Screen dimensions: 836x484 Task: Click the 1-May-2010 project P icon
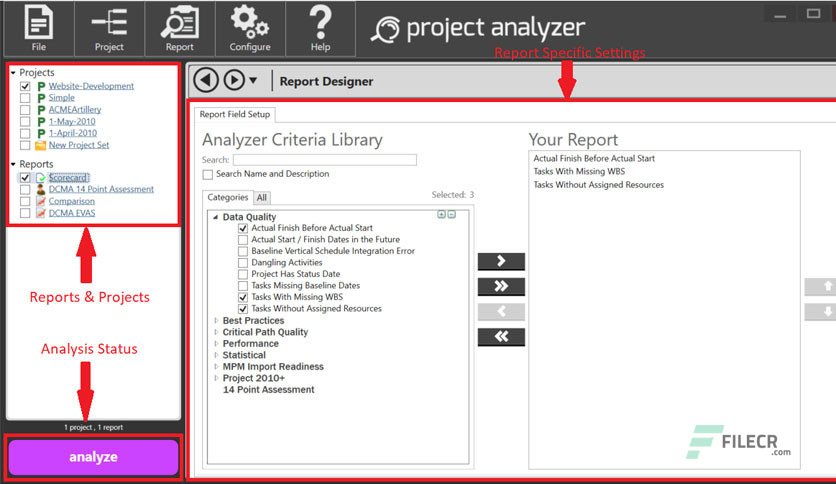(x=41, y=122)
